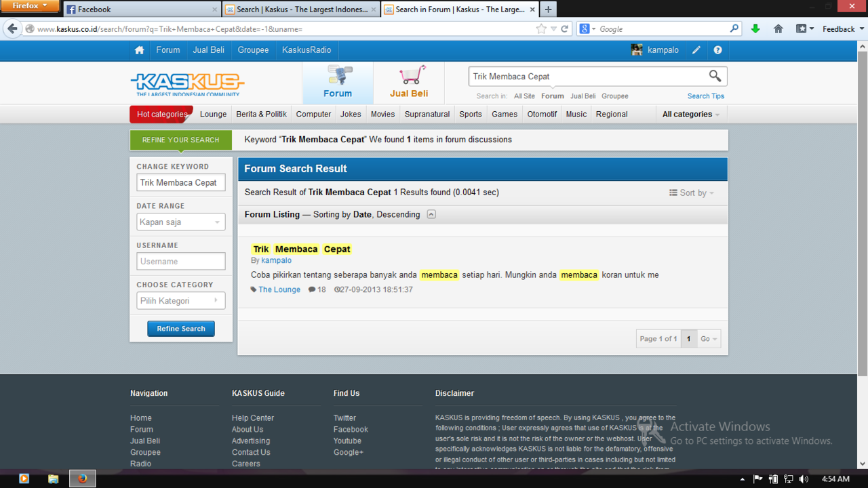The image size is (868, 488).
Task: Click the Kaskus logo
Action: (x=187, y=84)
